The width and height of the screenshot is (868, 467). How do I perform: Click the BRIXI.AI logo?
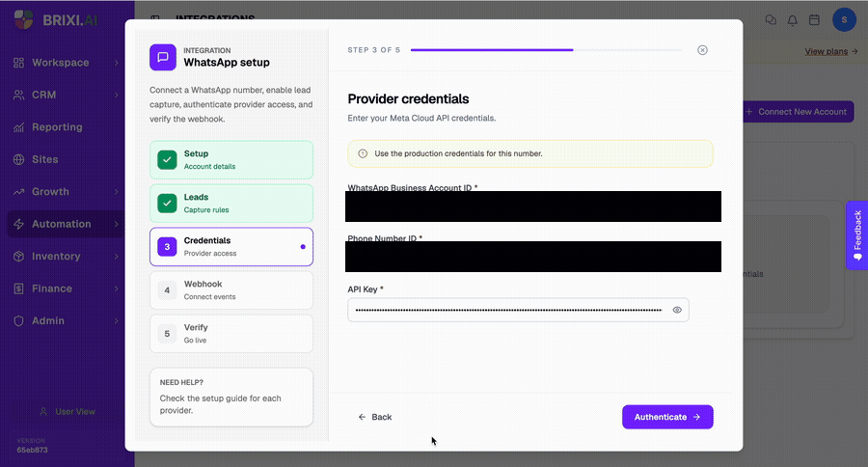pos(56,20)
